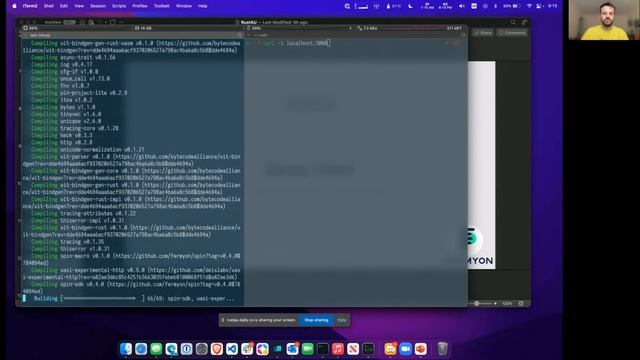Open Safari from the Dock

141,349
